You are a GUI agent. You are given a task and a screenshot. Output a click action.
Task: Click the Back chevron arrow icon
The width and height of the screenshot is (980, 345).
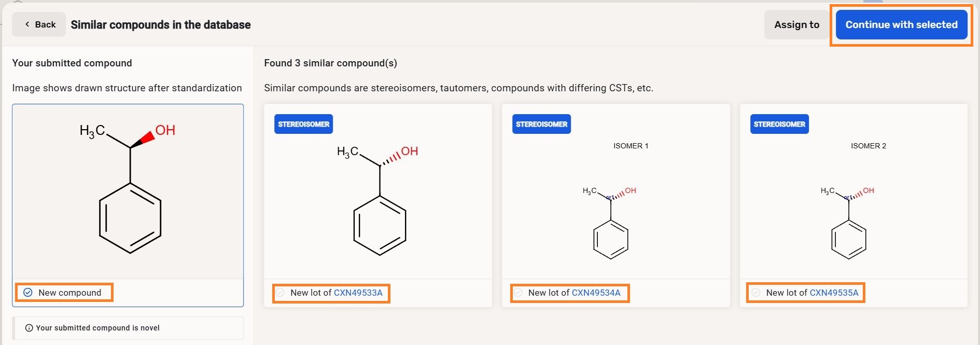[27, 24]
